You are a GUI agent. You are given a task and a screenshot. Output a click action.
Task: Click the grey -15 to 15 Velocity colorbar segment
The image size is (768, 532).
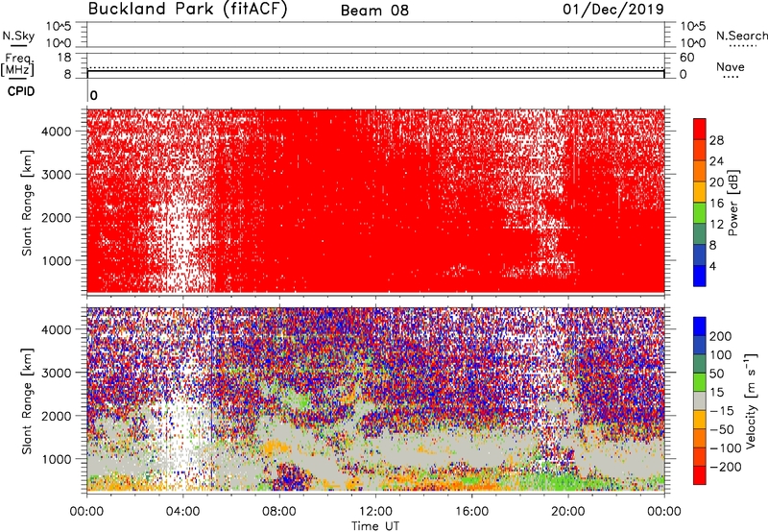pyautogui.click(x=700, y=401)
